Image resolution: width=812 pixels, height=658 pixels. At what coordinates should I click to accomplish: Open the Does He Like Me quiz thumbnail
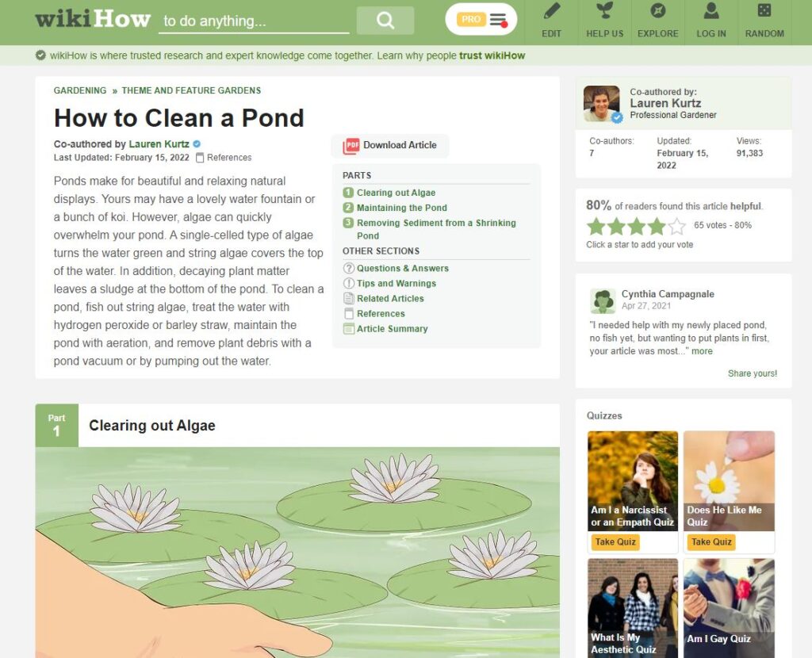pyautogui.click(x=729, y=481)
